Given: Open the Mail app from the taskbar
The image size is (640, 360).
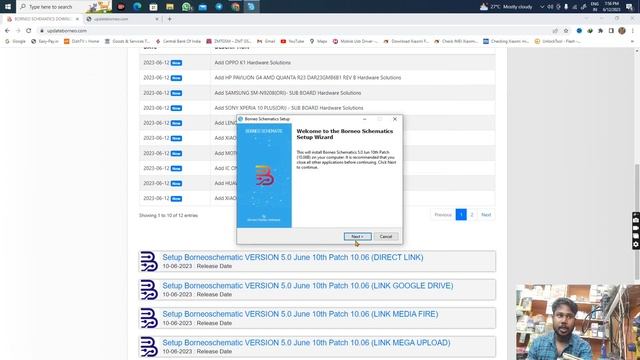Looking at the screenshot, I should (203, 7).
